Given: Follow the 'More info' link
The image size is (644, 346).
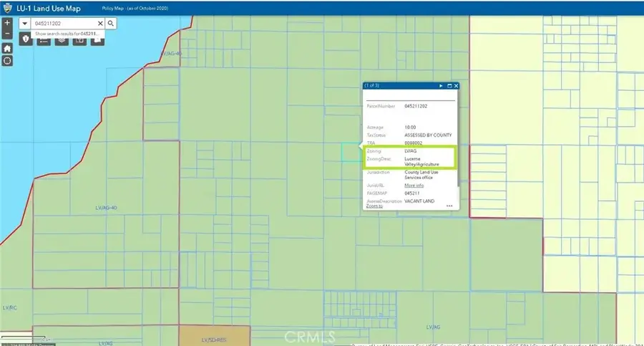Looking at the screenshot, I should click(x=414, y=186).
